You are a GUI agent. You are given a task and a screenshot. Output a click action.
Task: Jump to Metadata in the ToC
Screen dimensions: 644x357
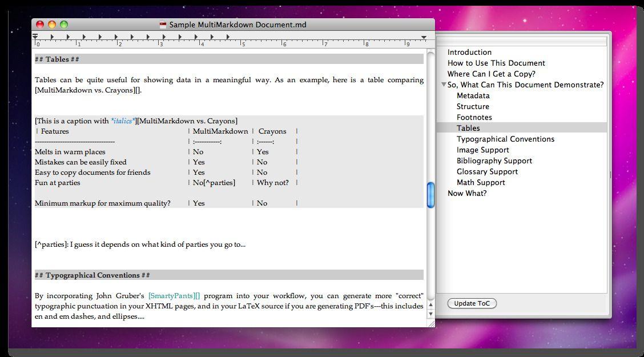[x=473, y=96]
